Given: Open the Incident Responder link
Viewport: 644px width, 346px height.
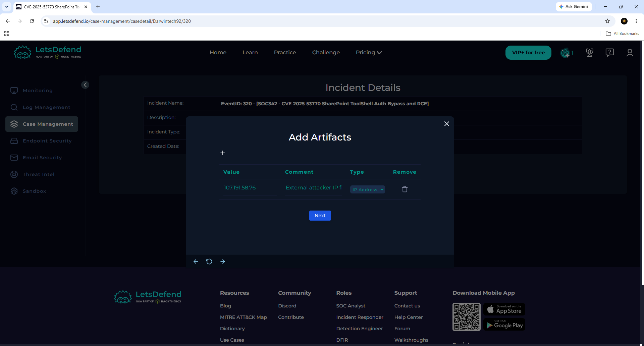Looking at the screenshot, I should [360, 317].
